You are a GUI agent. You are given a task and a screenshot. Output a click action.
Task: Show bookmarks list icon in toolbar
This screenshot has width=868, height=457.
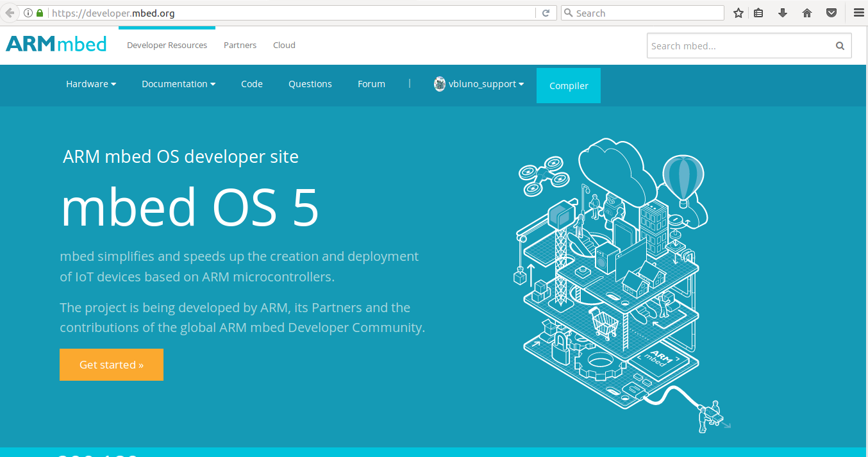[758, 13]
